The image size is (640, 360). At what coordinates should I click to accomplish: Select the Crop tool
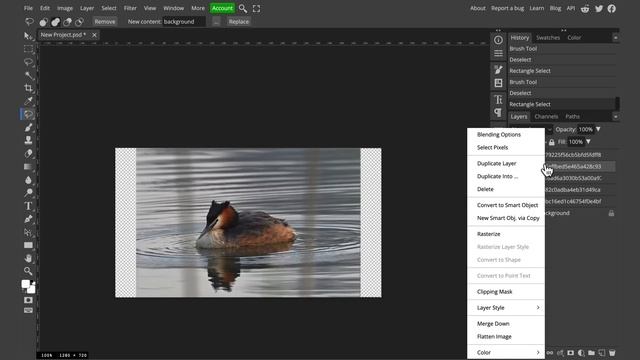[x=28, y=88]
